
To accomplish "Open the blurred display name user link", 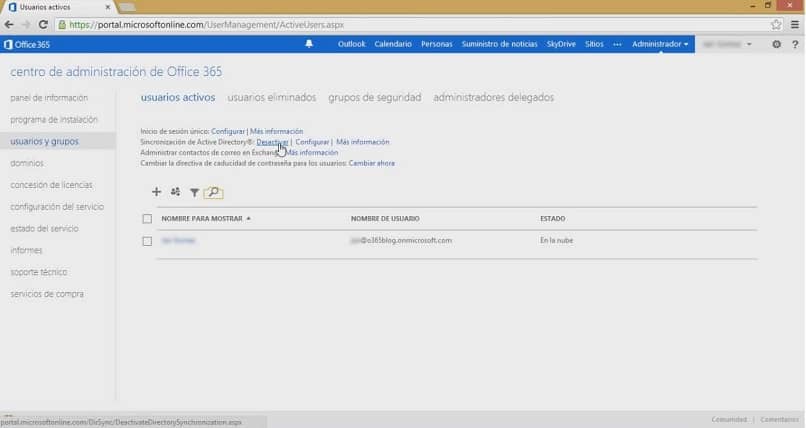I will 178,240.
